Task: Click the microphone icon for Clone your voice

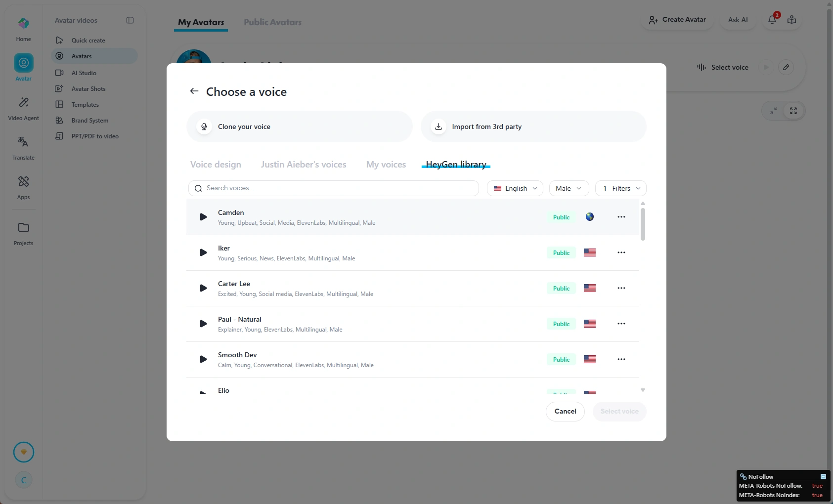Action: pyautogui.click(x=204, y=126)
